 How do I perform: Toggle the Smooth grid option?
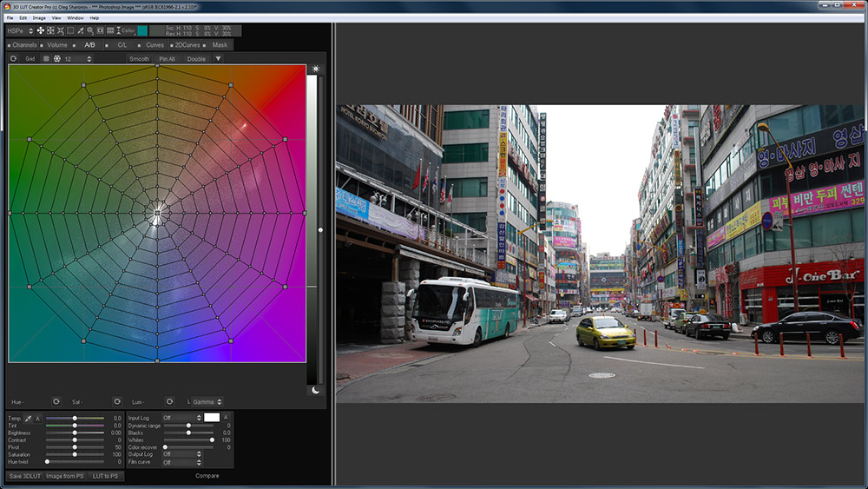139,59
